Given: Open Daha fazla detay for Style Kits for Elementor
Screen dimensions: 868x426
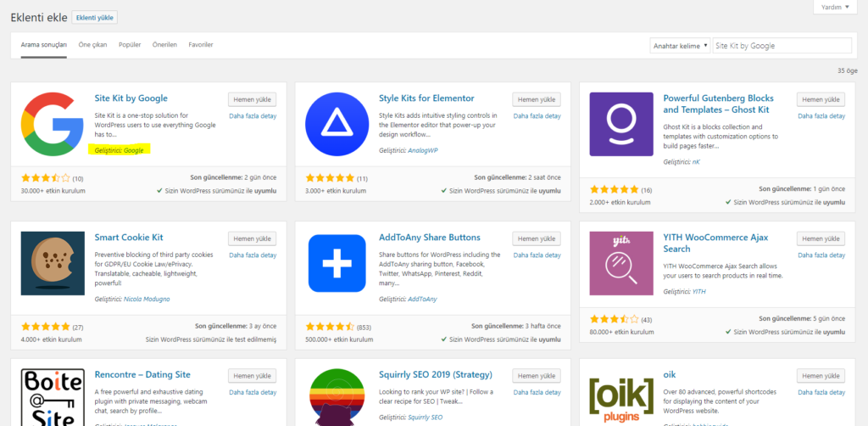Looking at the screenshot, I should [x=537, y=116].
